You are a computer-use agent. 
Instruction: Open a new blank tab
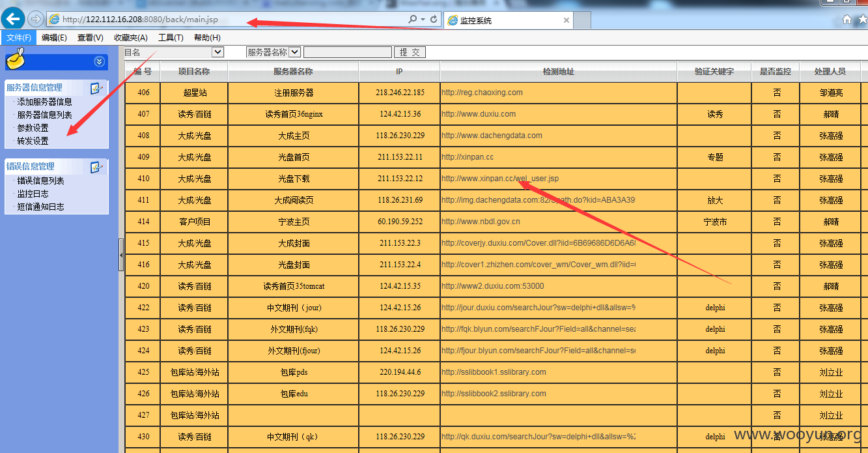click(x=582, y=20)
